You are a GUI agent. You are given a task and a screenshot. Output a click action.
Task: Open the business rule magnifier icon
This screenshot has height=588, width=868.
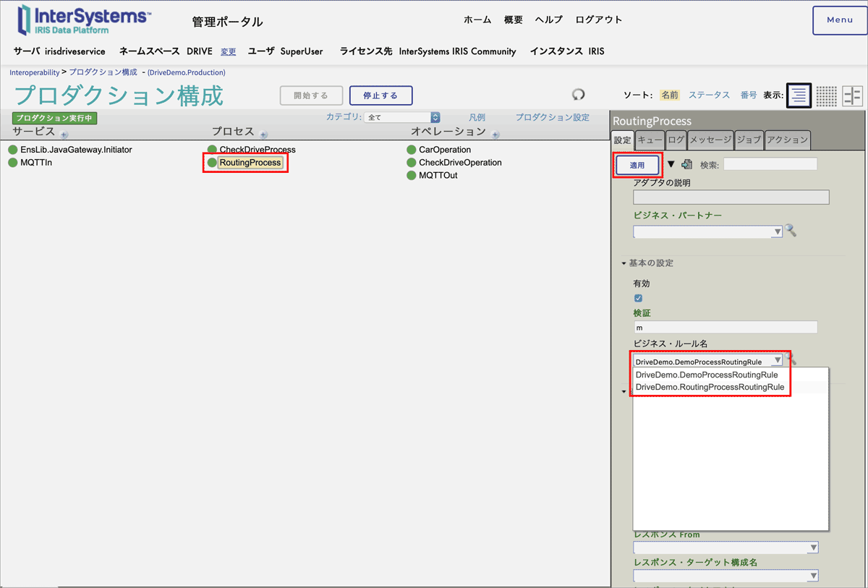(x=791, y=359)
